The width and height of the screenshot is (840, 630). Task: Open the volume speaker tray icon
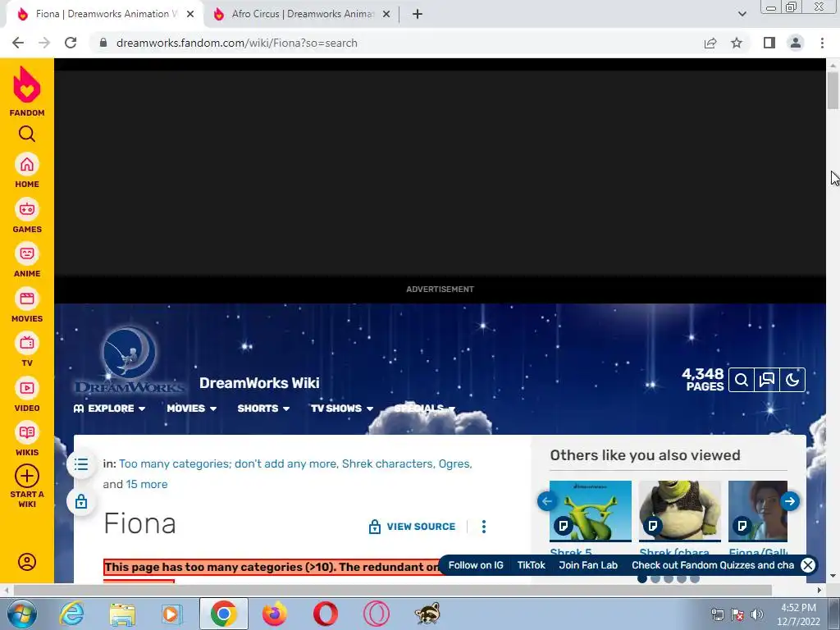coord(757,614)
